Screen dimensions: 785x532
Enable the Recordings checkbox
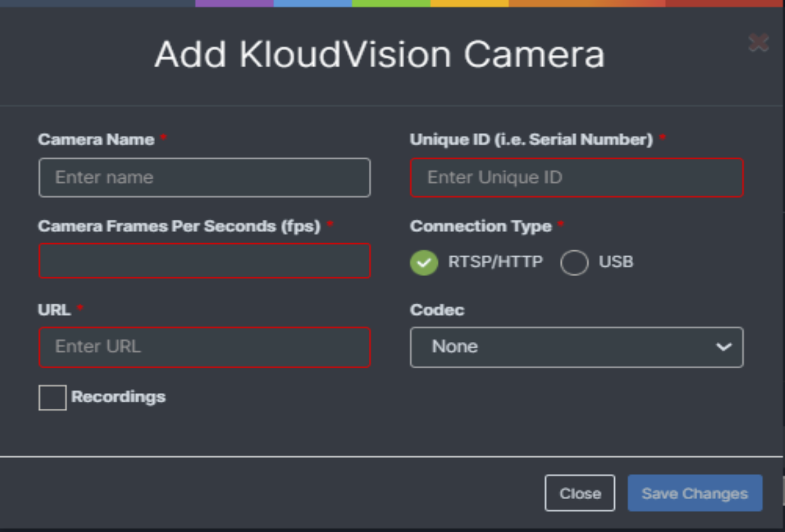point(52,397)
